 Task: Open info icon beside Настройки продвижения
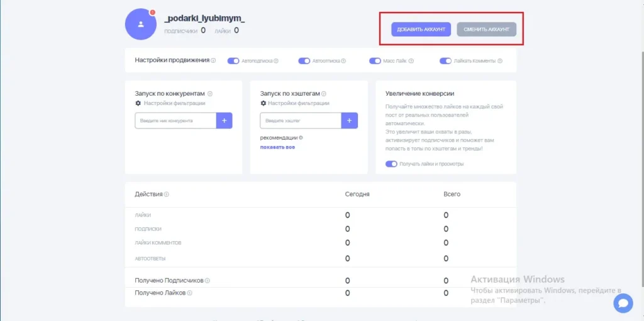click(x=213, y=61)
